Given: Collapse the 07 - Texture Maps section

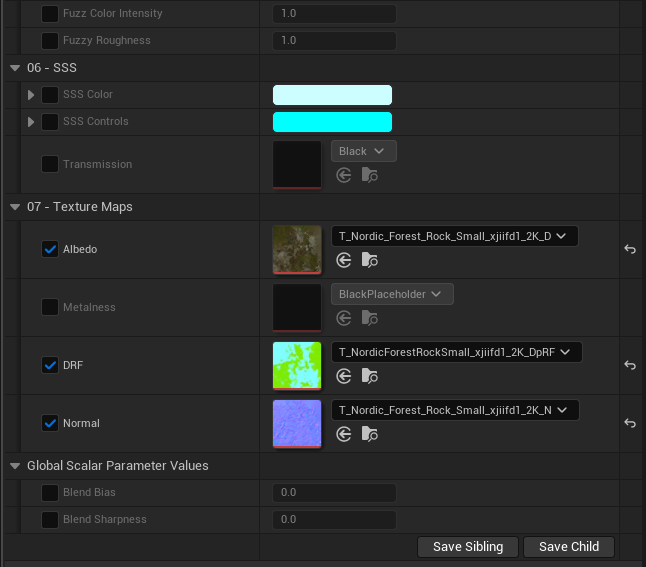Looking at the screenshot, I should coord(15,207).
